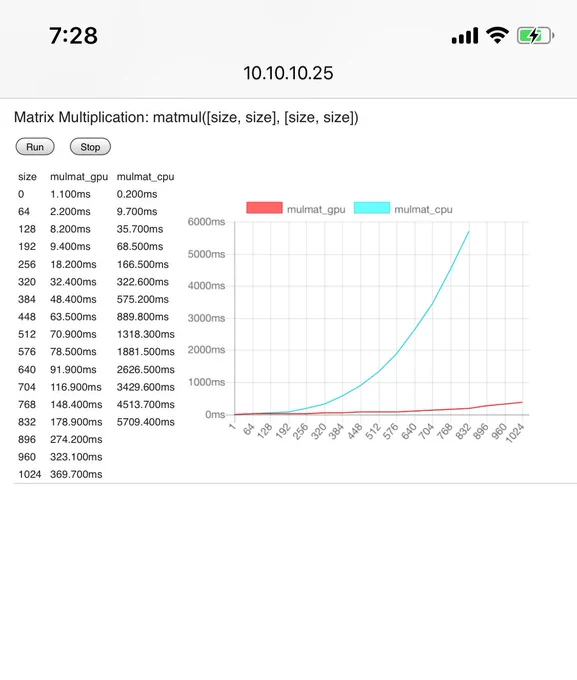The image size is (577, 680).
Task: Toggle the mulmat_gpu red legend swatch
Action: (x=264, y=208)
